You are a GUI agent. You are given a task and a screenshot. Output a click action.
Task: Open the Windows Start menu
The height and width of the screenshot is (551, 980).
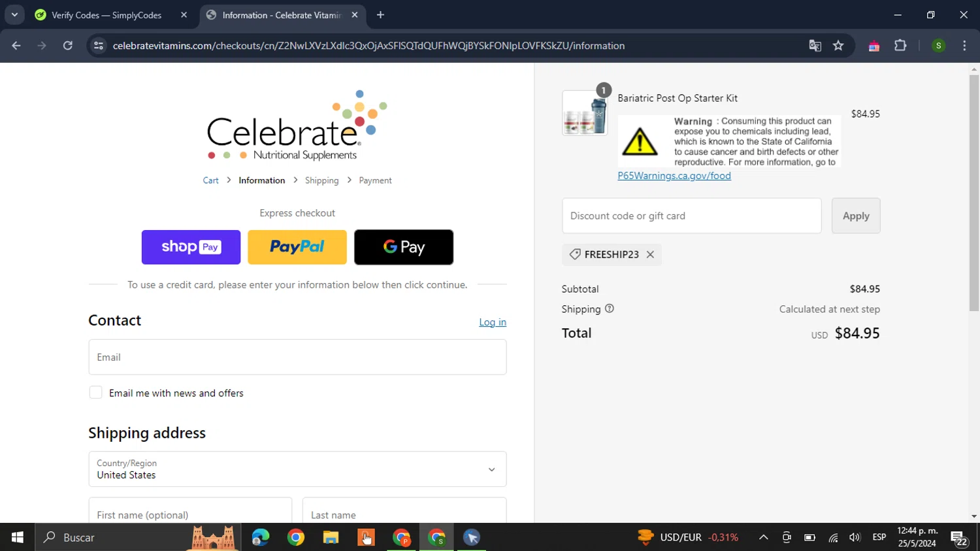click(x=18, y=537)
